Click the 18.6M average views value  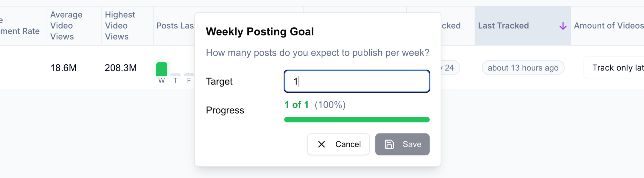point(64,68)
